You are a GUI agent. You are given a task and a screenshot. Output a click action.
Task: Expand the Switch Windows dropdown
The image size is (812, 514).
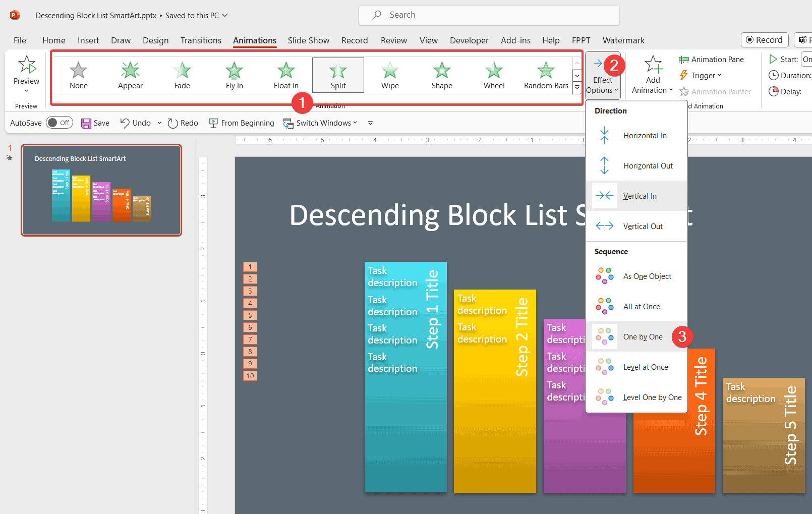[356, 123]
